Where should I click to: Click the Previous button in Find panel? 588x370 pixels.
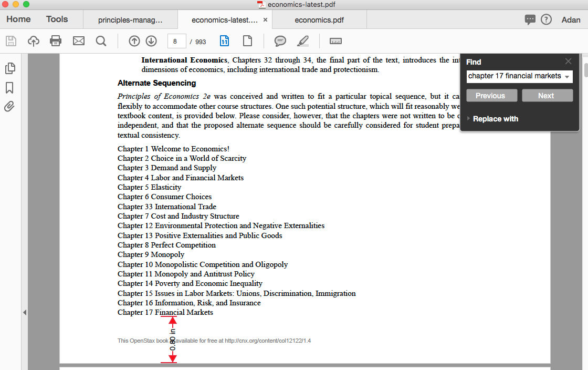click(491, 95)
